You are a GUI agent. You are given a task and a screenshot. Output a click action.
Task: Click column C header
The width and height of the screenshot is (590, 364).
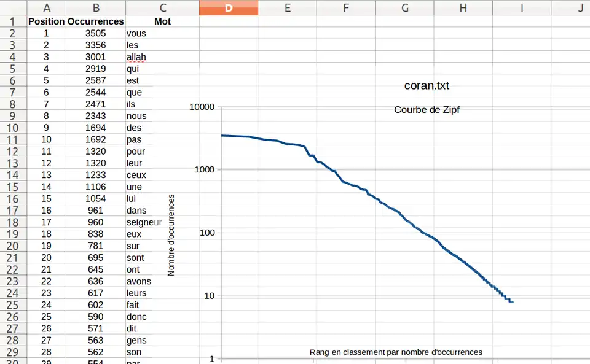162,7
